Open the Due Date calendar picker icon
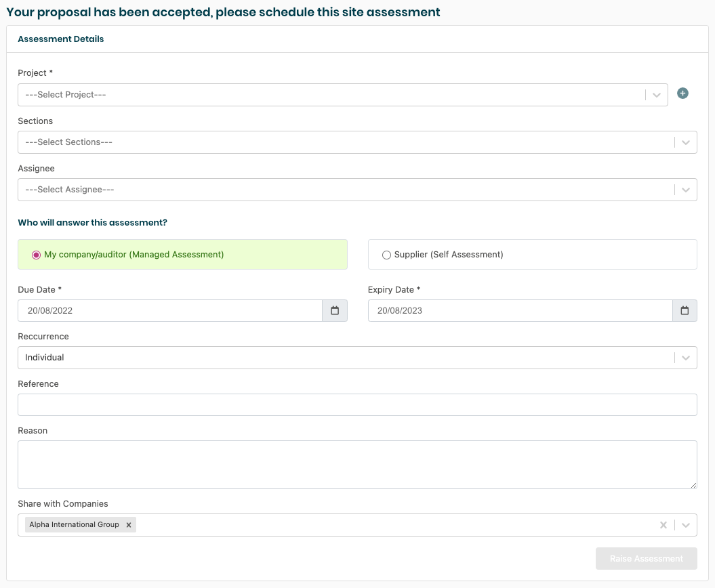This screenshot has height=588, width=715. tap(335, 311)
